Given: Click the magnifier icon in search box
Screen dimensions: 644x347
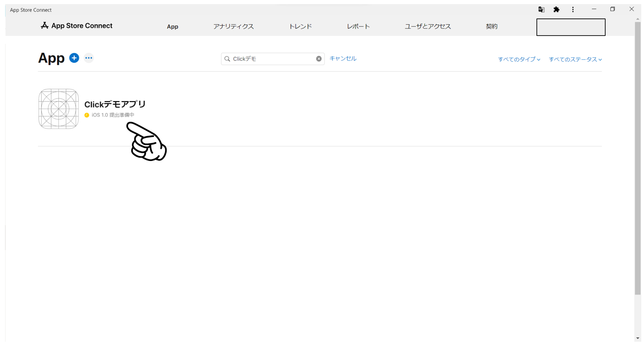Looking at the screenshot, I should pos(227,59).
